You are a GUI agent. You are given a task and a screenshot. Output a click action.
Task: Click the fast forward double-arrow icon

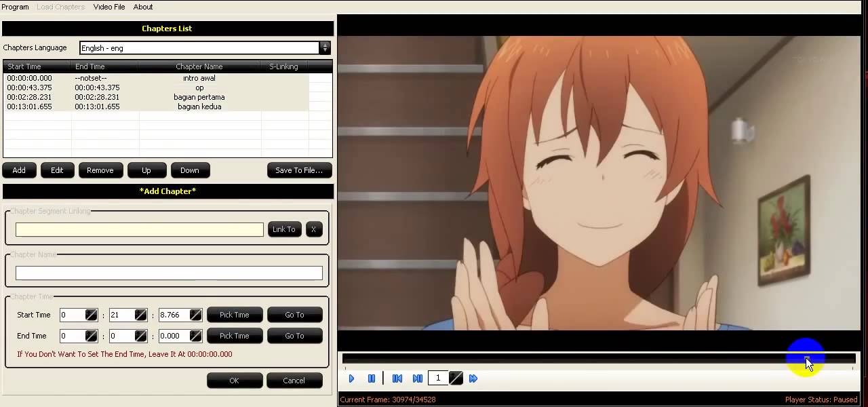coord(473,379)
